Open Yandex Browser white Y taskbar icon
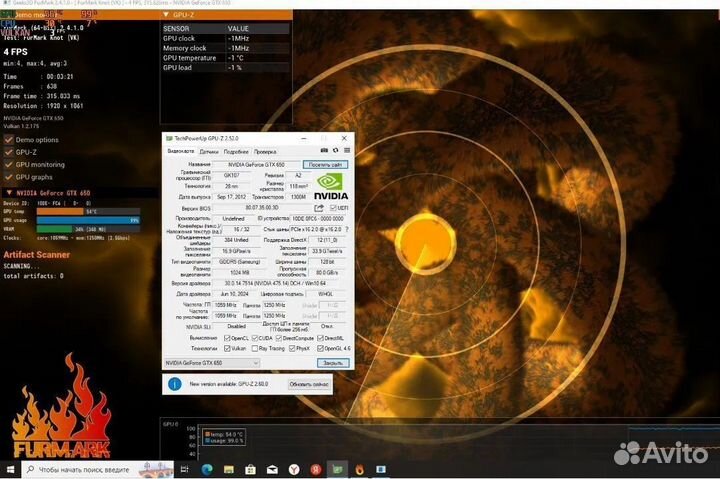The width and height of the screenshot is (720, 479). [x=294, y=469]
